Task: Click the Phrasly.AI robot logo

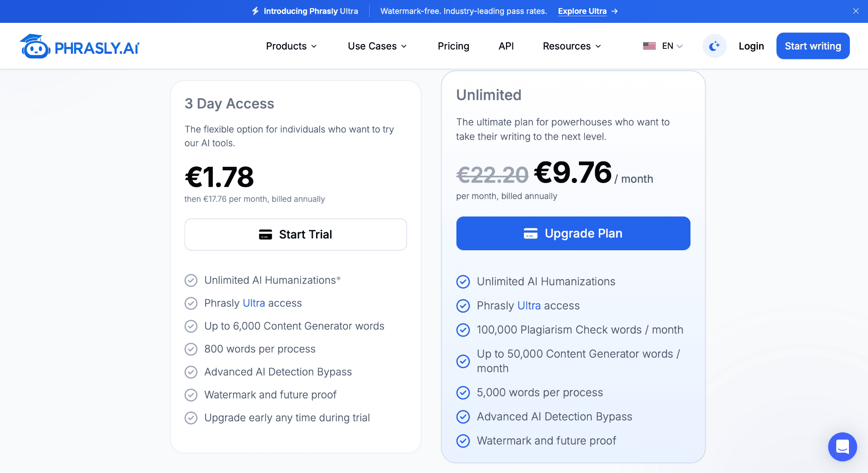Action: (x=79, y=46)
